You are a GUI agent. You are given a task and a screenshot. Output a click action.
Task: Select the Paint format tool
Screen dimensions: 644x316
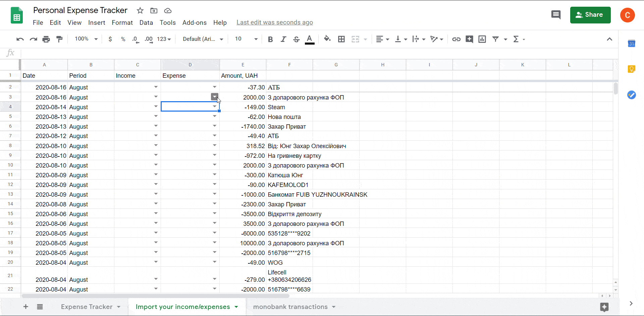[x=59, y=39]
